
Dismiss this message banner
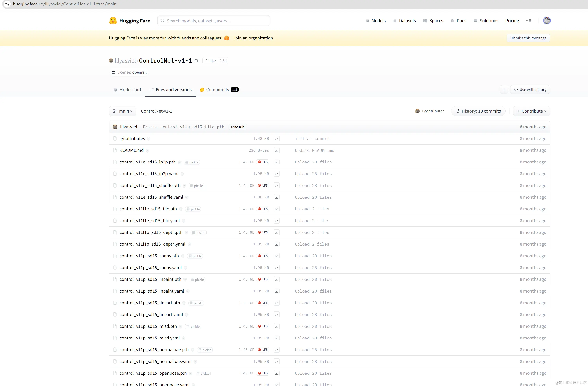pyautogui.click(x=528, y=38)
